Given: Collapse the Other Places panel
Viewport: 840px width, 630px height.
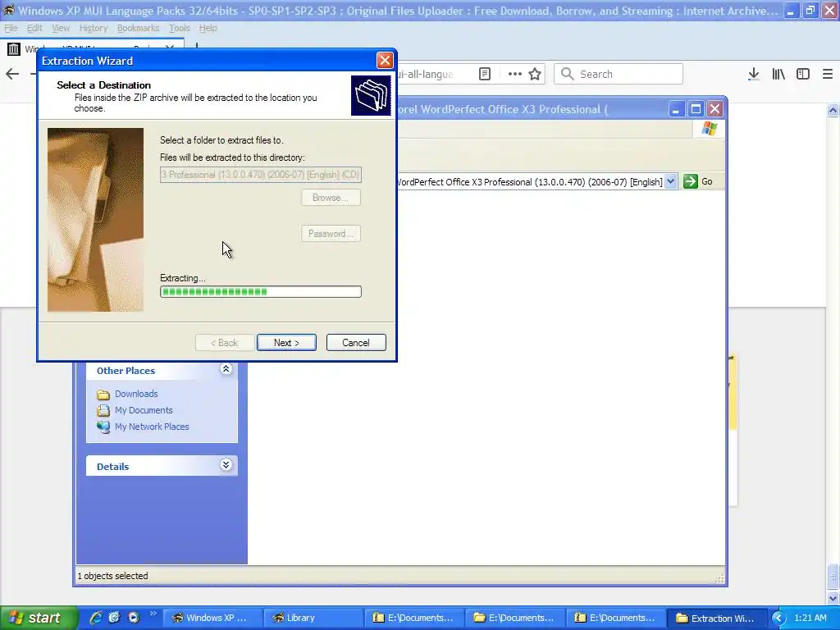Looking at the screenshot, I should tap(226, 369).
